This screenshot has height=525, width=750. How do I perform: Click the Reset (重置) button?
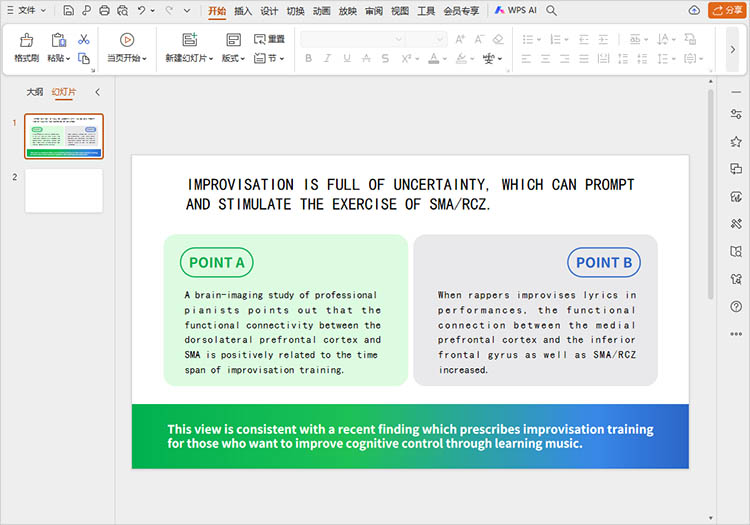click(269, 39)
